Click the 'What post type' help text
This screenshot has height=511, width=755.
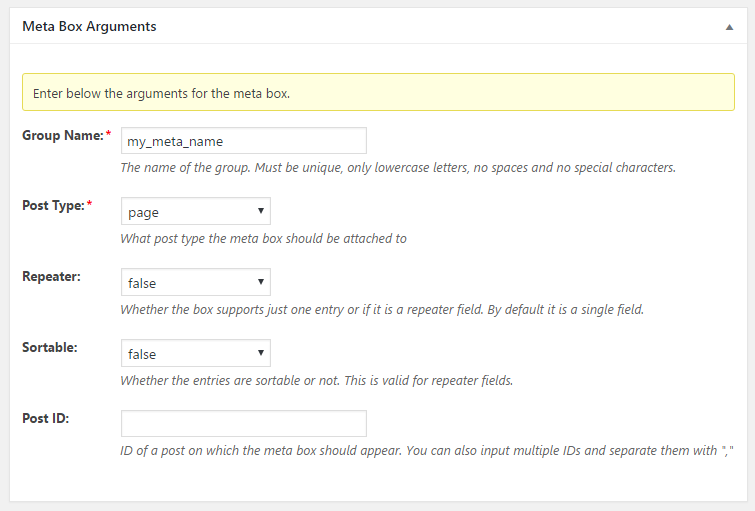pos(263,238)
